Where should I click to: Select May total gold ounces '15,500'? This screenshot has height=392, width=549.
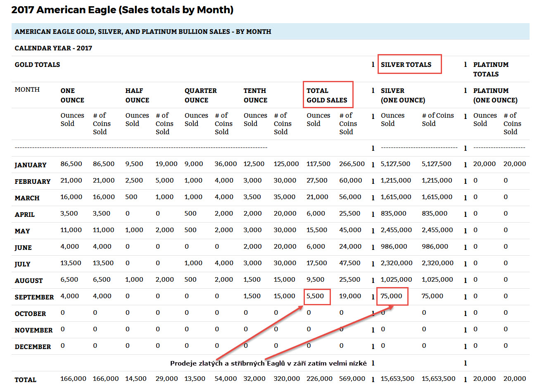click(x=316, y=230)
